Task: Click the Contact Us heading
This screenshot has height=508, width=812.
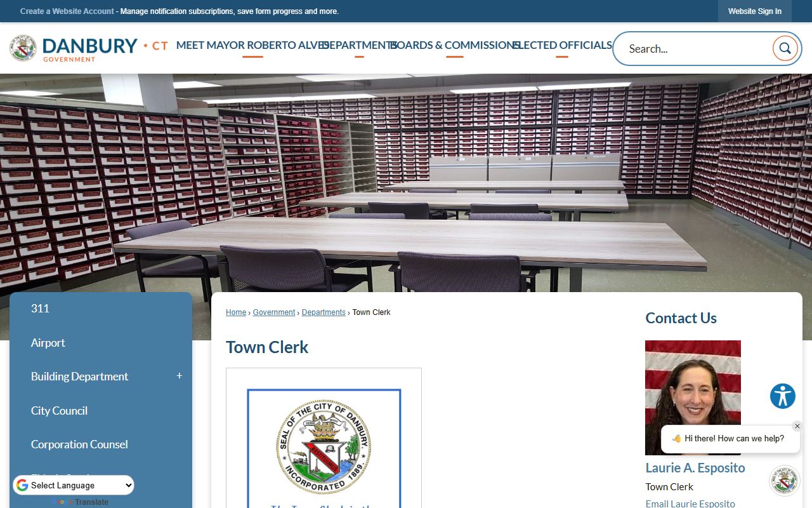Action: pos(681,318)
